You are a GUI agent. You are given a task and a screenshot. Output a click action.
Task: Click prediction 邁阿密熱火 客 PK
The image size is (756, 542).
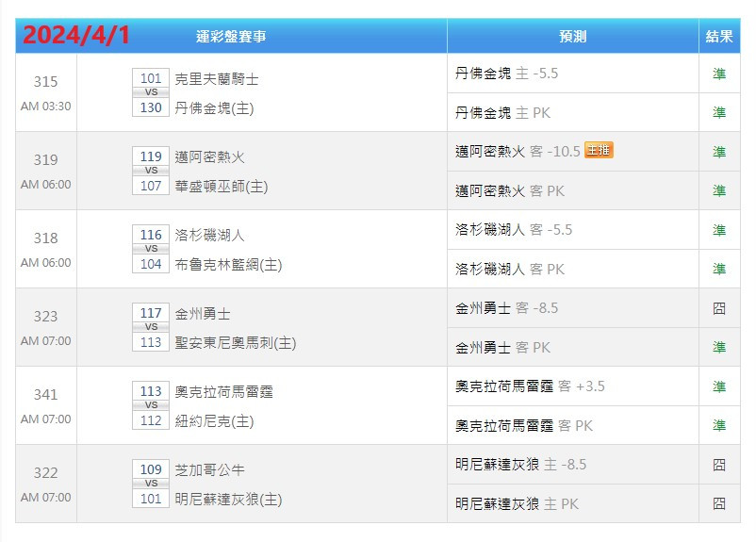[x=510, y=191]
